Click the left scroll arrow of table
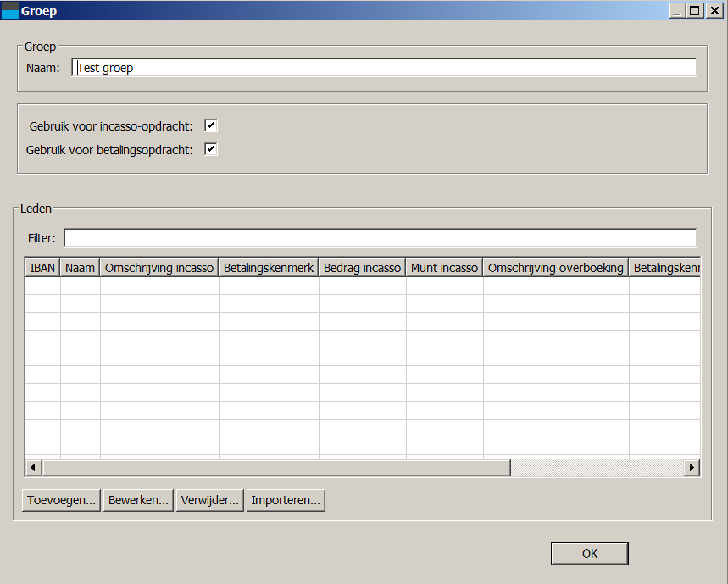 34,468
